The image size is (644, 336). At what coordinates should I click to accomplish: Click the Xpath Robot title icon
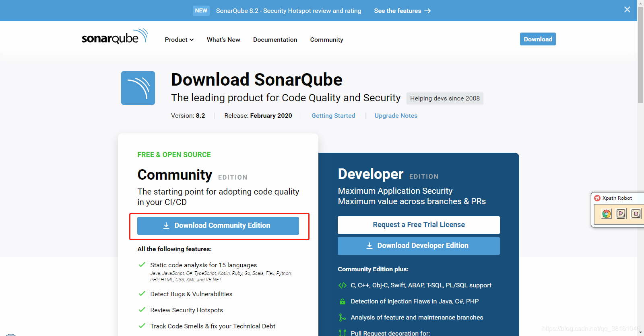click(x=597, y=198)
